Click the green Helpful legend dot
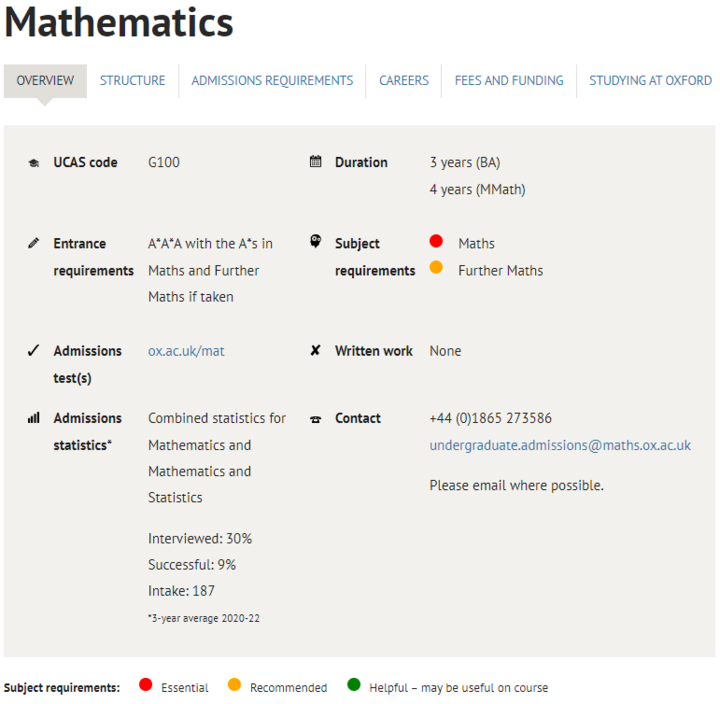 pyautogui.click(x=353, y=686)
